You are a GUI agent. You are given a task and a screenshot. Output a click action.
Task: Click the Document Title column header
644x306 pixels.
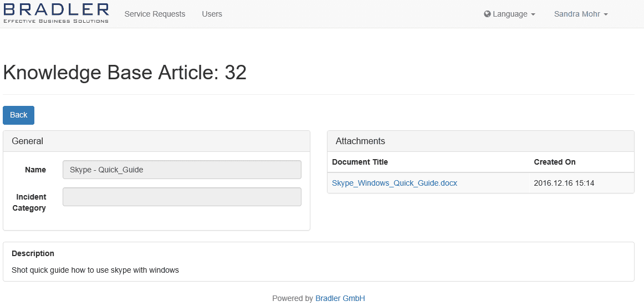pos(360,162)
